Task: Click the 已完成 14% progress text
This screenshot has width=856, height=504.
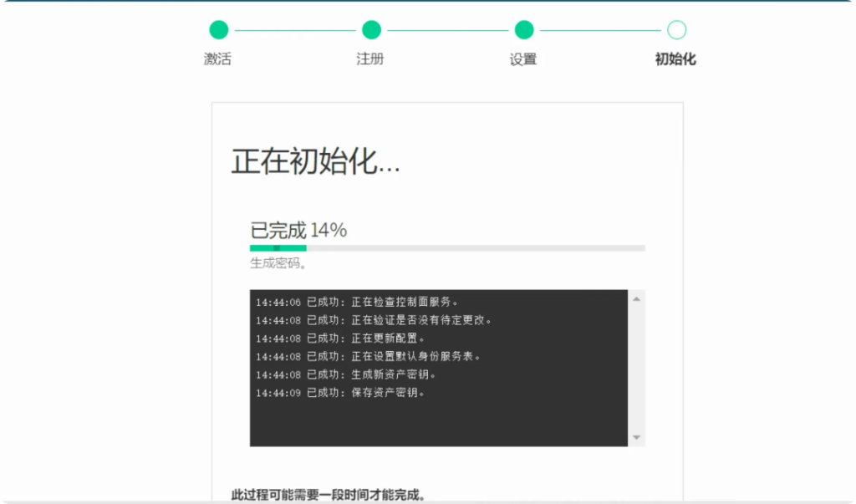Action: 298,231
